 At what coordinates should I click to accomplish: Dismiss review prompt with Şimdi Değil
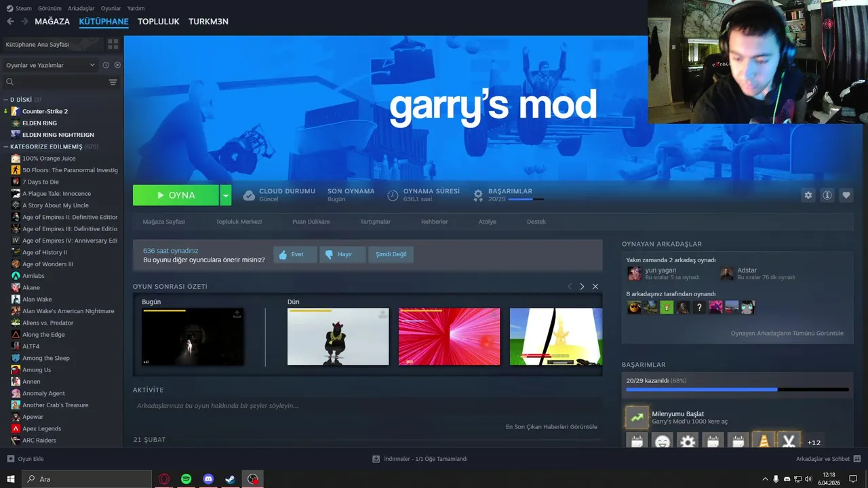(x=391, y=255)
